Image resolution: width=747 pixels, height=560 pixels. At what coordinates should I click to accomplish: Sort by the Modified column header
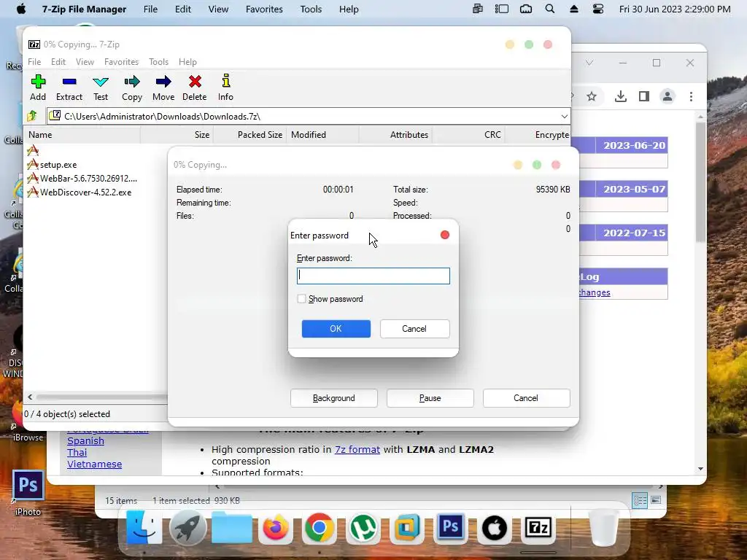[322, 135]
